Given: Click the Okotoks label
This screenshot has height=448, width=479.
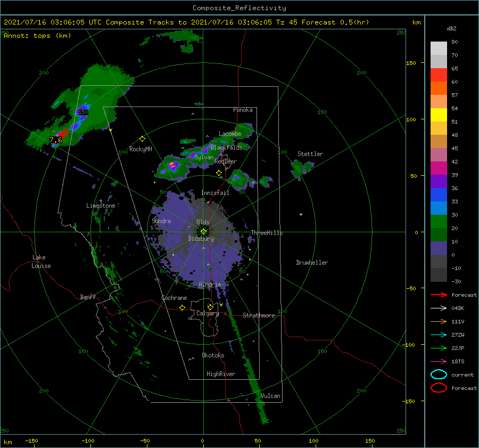Looking at the screenshot, I should [213, 355].
